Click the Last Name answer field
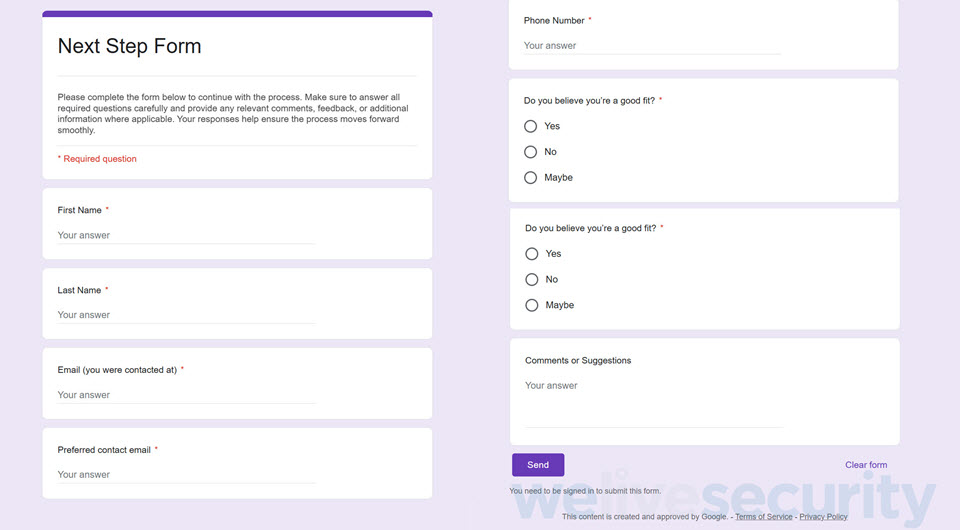Screen dimensions: 960x530 [186, 315]
